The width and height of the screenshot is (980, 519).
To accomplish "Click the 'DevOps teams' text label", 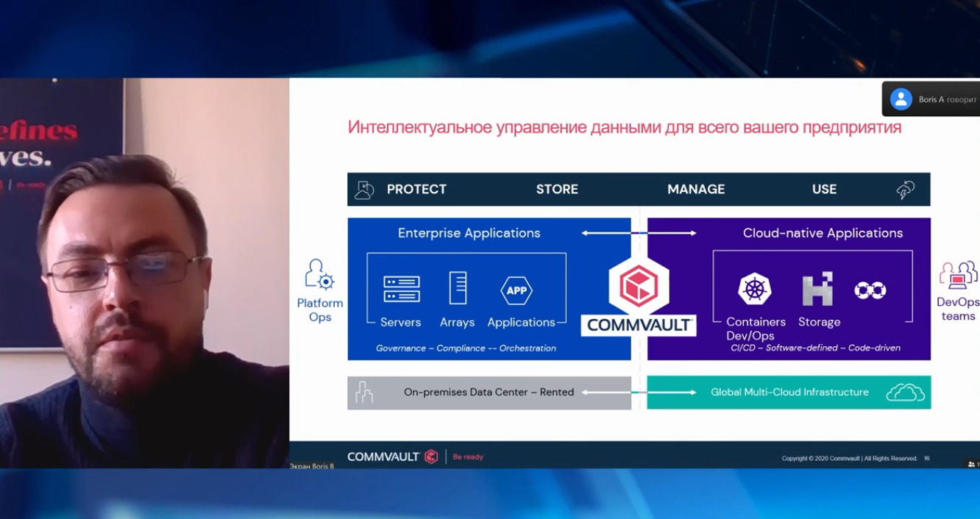I will (x=958, y=309).
